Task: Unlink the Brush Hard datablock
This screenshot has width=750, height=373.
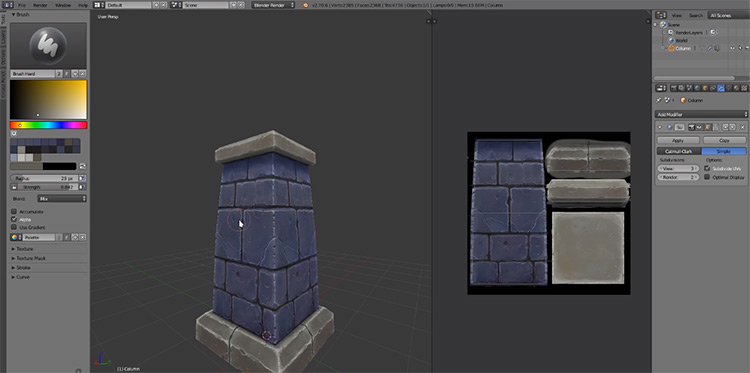Action: click(83, 74)
